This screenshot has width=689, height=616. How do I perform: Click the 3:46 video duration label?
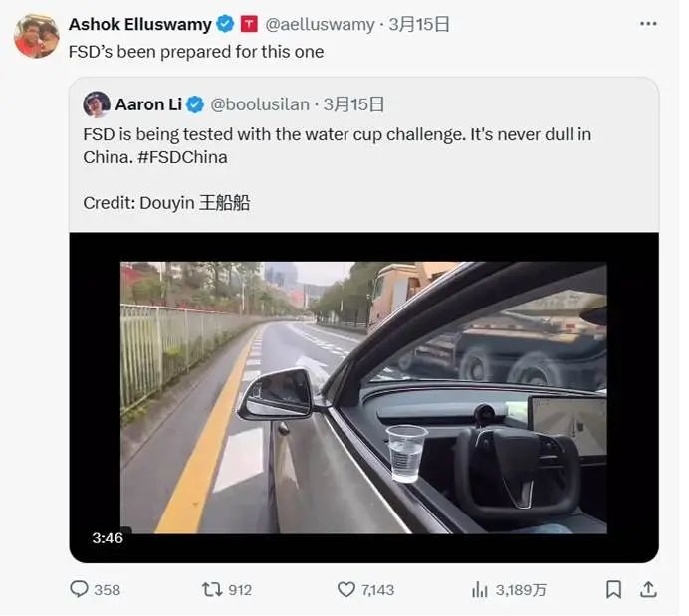pos(108,537)
